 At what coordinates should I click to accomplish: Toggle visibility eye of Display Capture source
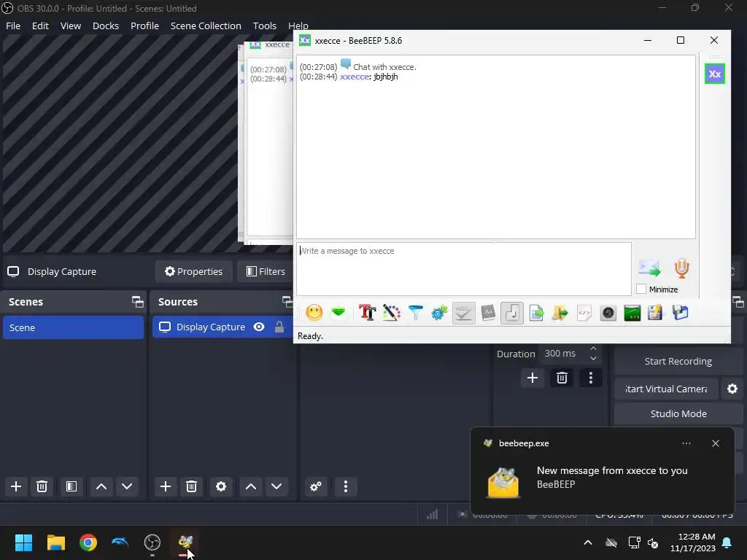click(259, 327)
